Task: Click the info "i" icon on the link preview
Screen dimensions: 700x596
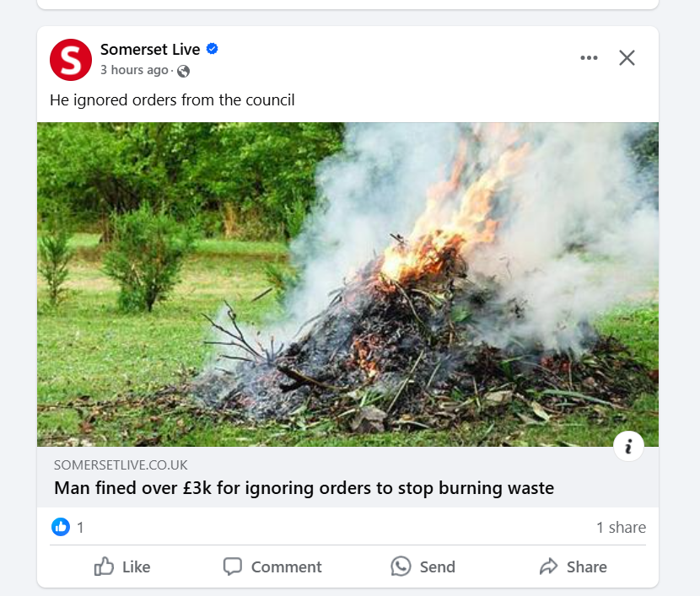Action: [x=628, y=446]
